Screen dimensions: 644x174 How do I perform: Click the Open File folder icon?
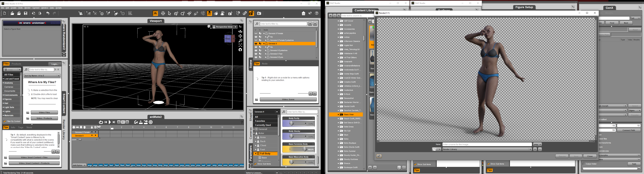pos(12,14)
